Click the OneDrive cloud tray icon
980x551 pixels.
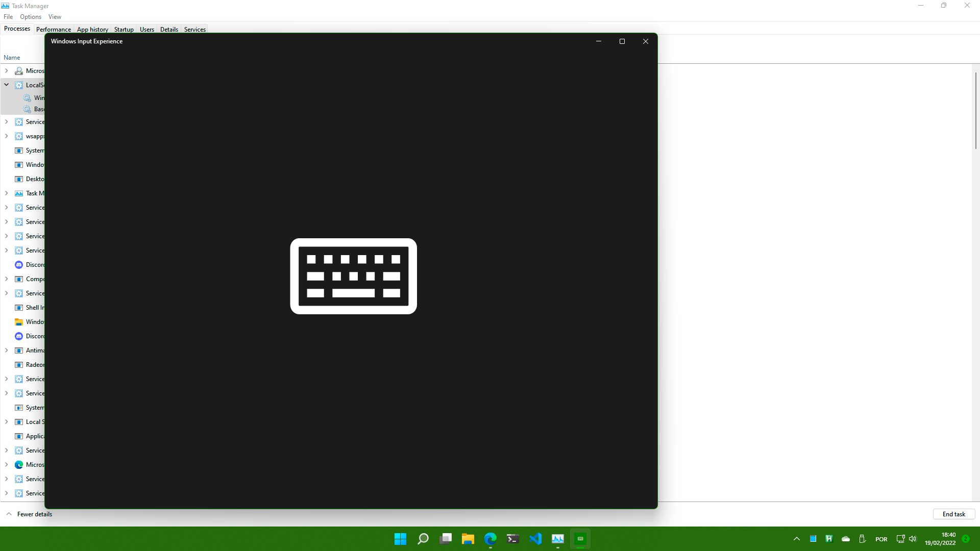click(846, 539)
